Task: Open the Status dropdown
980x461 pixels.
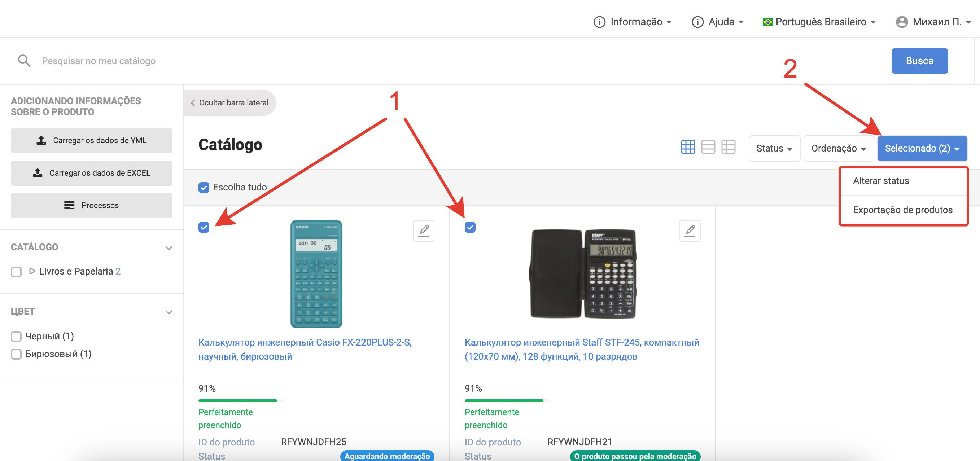Action: click(x=774, y=148)
